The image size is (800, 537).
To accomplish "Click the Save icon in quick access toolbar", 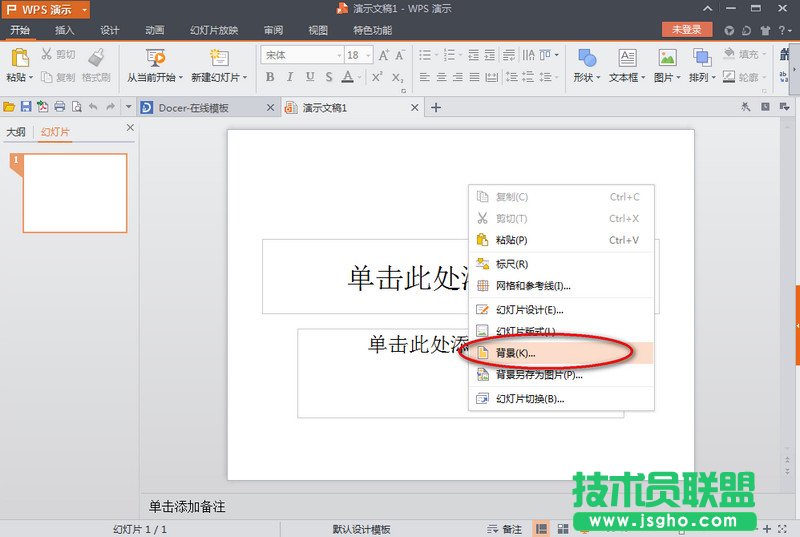I will pyautogui.click(x=27, y=107).
